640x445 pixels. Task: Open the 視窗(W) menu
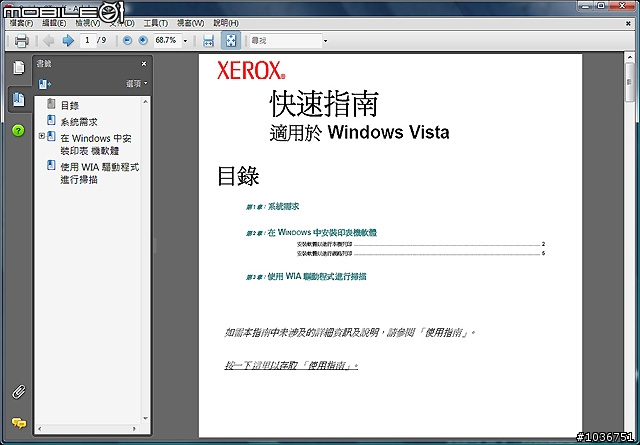coord(190,24)
